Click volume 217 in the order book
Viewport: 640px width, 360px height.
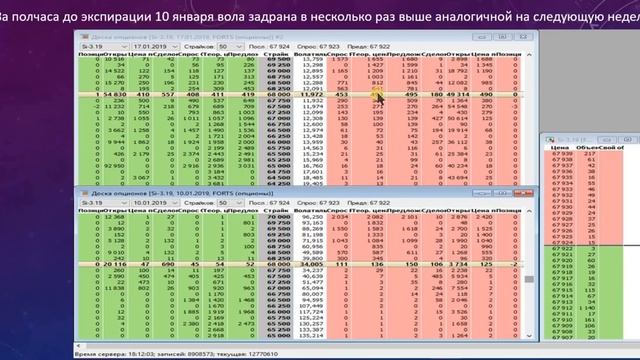[x=589, y=153]
